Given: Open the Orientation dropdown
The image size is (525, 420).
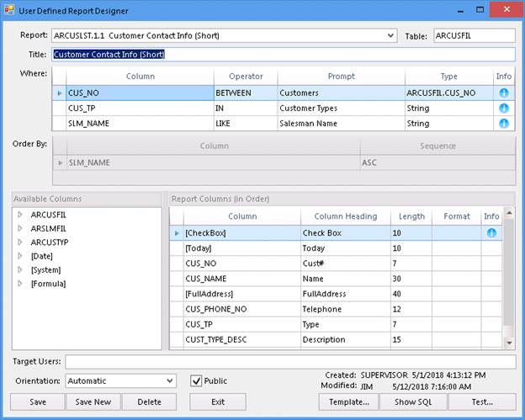Looking at the screenshot, I should [x=170, y=380].
